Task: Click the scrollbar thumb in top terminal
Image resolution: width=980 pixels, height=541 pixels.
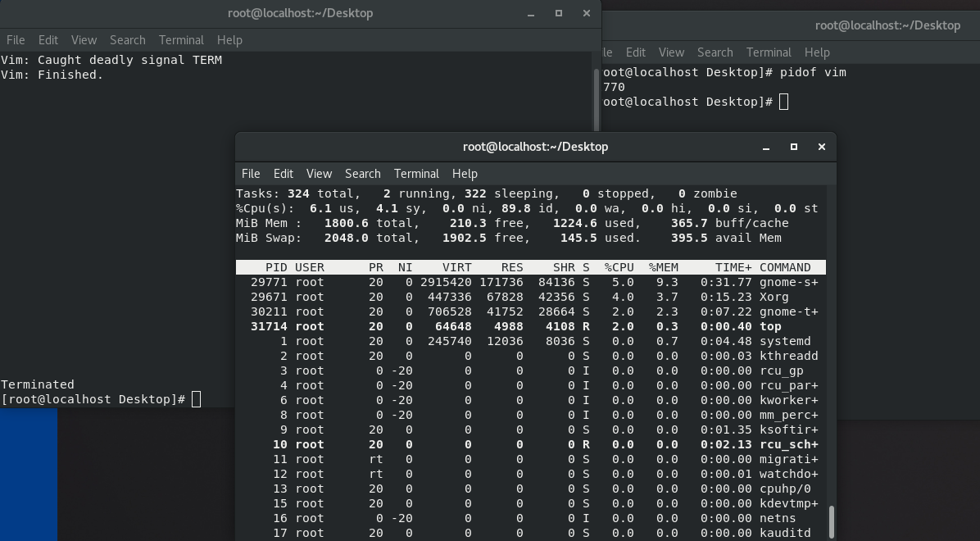Action: coord(831,521)
